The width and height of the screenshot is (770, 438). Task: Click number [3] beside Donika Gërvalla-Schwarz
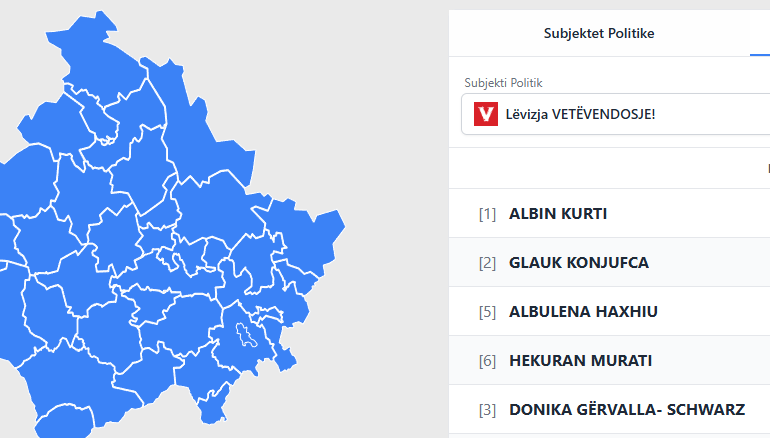click(487, 410)
